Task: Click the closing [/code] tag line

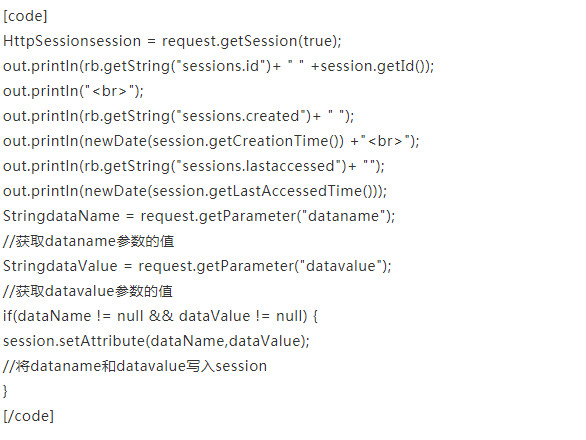Action: point(29,416)
